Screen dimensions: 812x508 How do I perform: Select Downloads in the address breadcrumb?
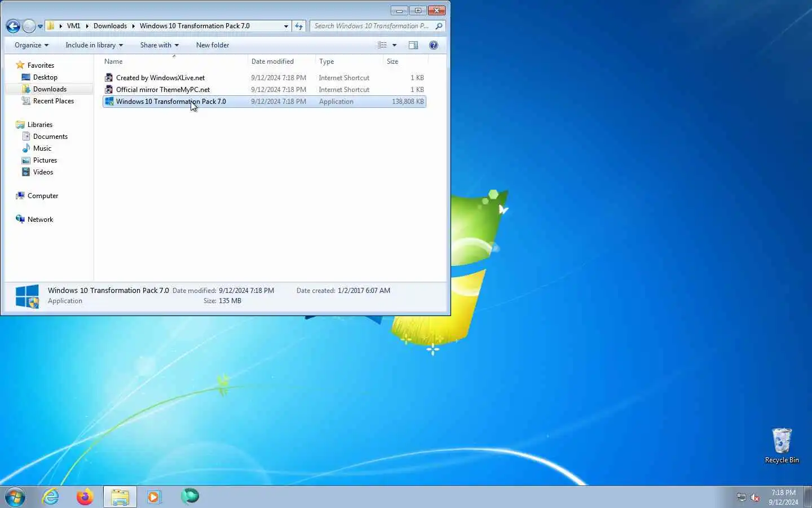(110, 26)
